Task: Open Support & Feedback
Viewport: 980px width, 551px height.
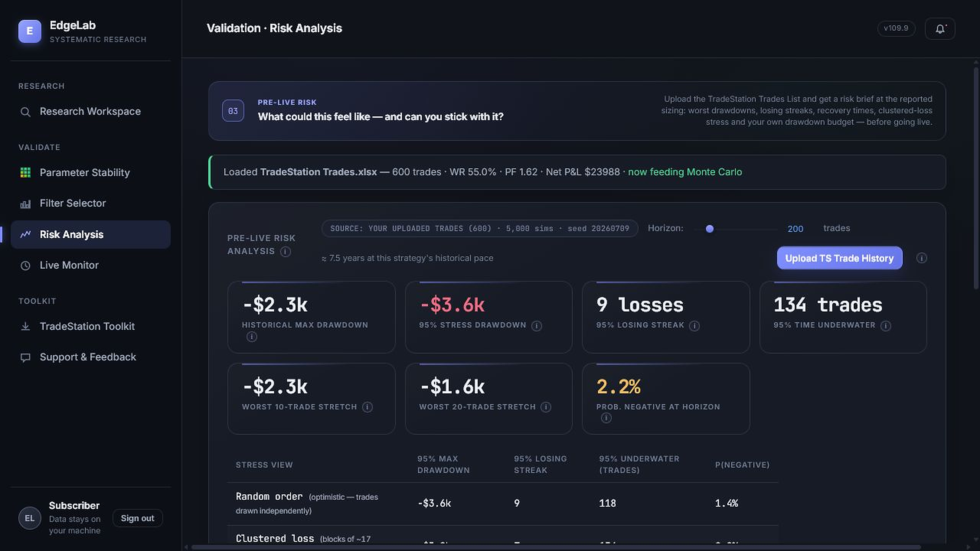Action: click(90, 357)
